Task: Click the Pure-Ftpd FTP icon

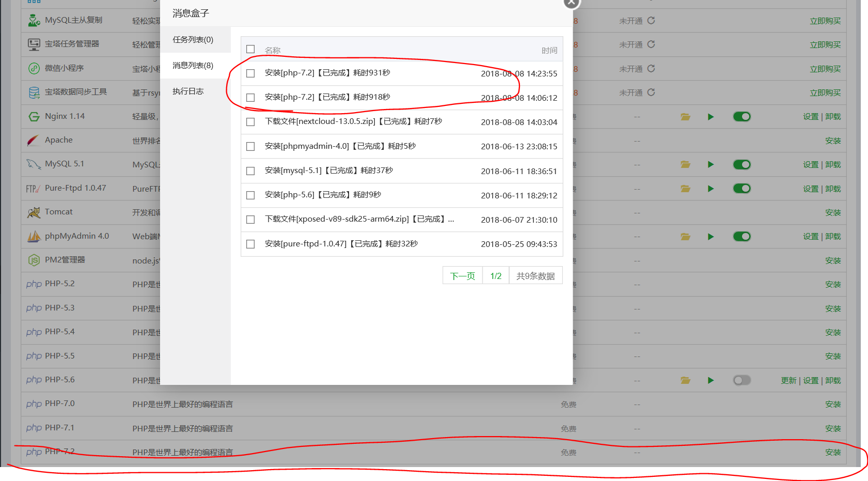Action: click(x=33, y=189)
